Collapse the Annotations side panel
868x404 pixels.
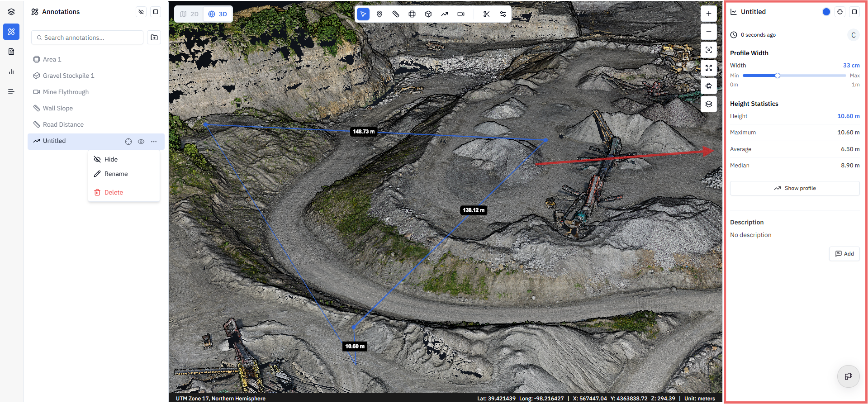156,12
